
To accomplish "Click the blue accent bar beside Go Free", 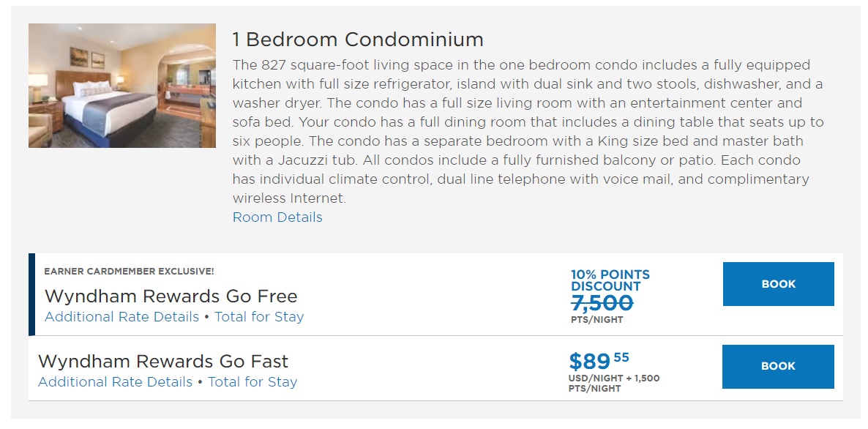I will pos(30,293).
